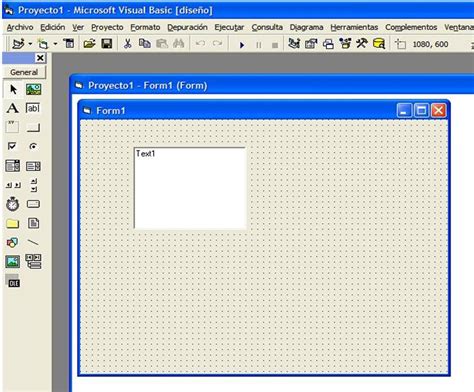Screen dimensions: 474x392
Task: Click the Redo arrow icon
Action: coord(217,44)
